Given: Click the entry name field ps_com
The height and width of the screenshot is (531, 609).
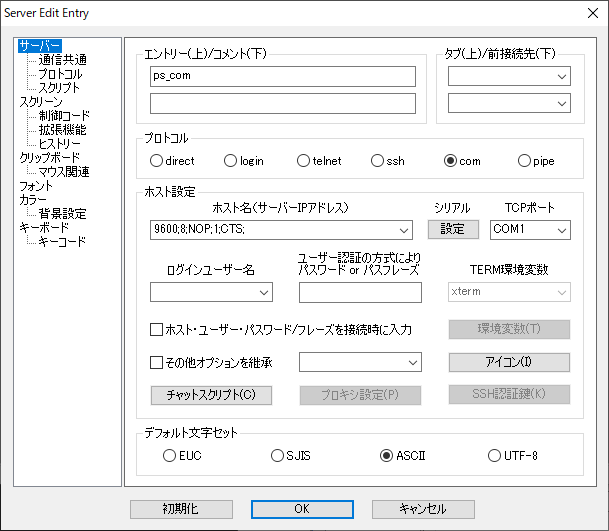Looking at the screenshot, I should [x=283, y=77].
